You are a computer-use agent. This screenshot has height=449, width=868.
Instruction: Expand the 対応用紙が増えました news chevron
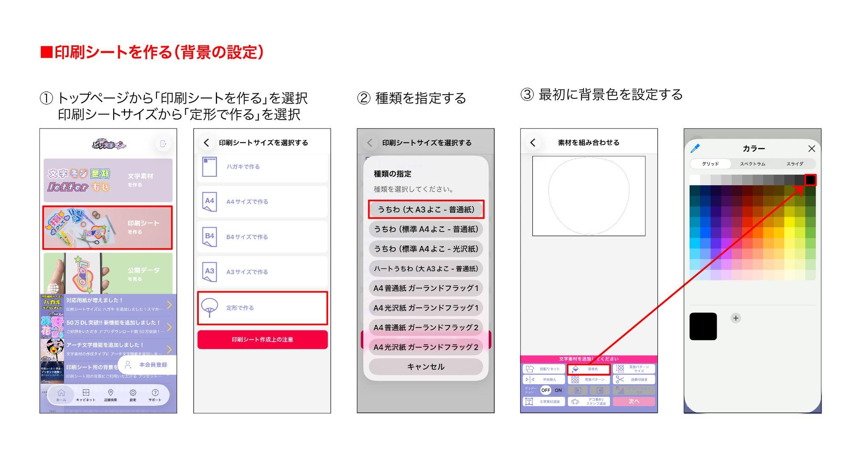point(169,304)
